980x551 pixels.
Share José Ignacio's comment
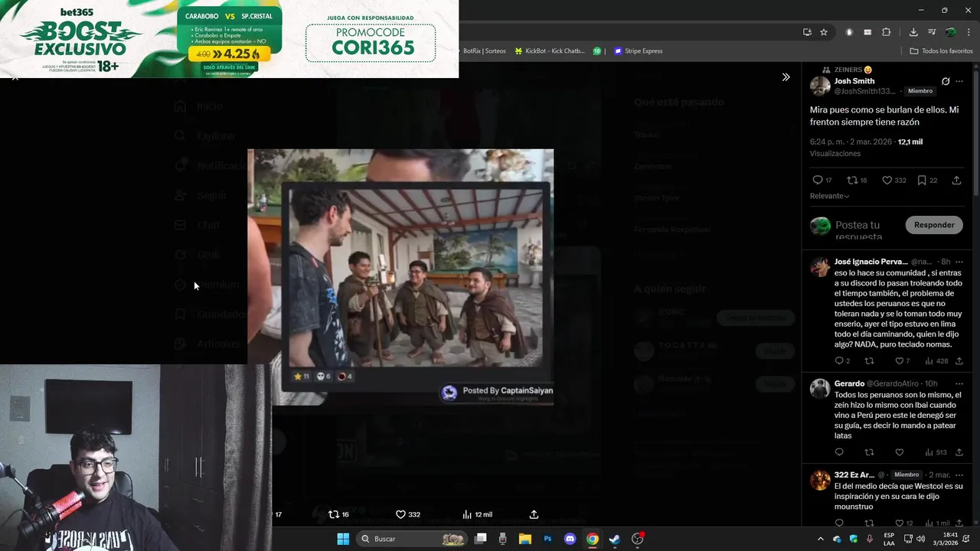[x=959, y=360]
